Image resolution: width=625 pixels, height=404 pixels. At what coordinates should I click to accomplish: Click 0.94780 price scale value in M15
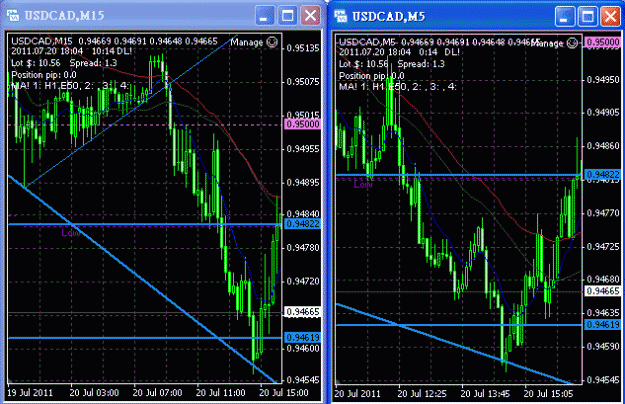tap(303, 248)
